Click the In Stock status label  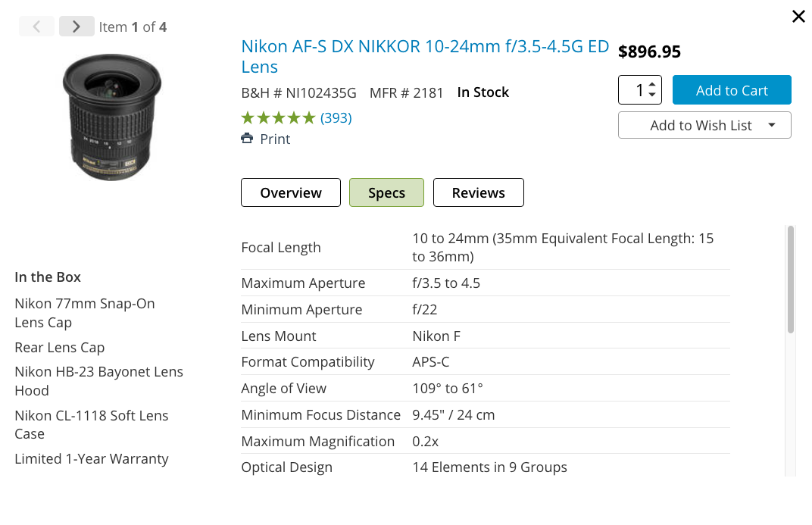(483, 92)
